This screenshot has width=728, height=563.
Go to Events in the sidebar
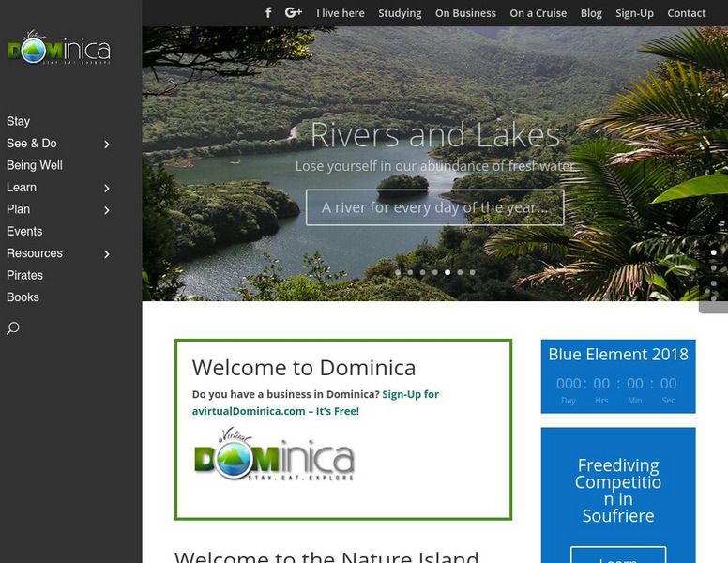(24, 231)
